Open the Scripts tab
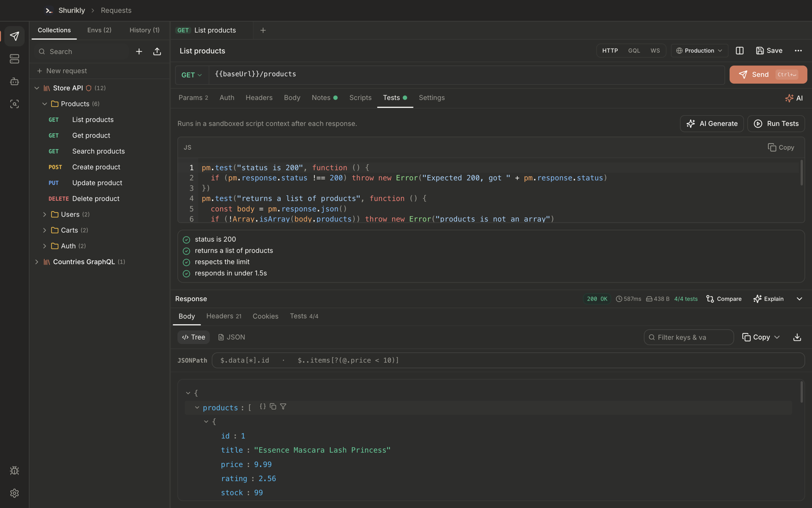 [x=360, y=98]
